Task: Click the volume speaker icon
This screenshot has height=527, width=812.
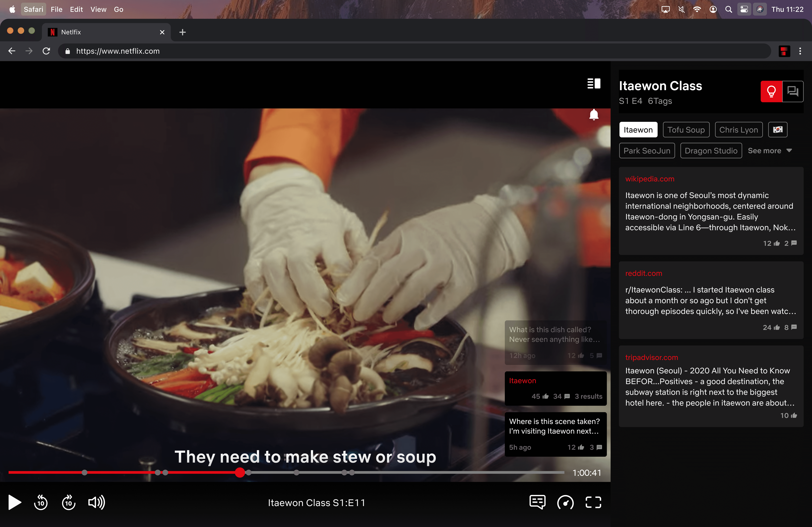Action: 97,502
